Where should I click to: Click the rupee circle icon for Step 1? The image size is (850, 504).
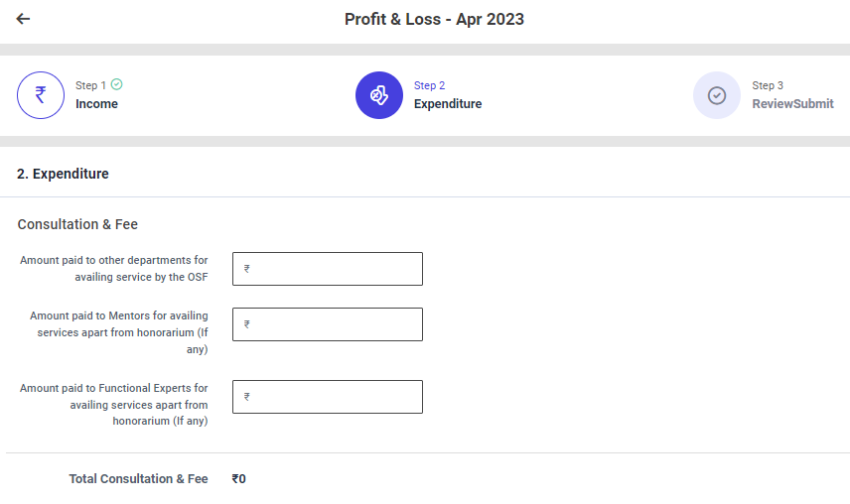pos(41,95)
